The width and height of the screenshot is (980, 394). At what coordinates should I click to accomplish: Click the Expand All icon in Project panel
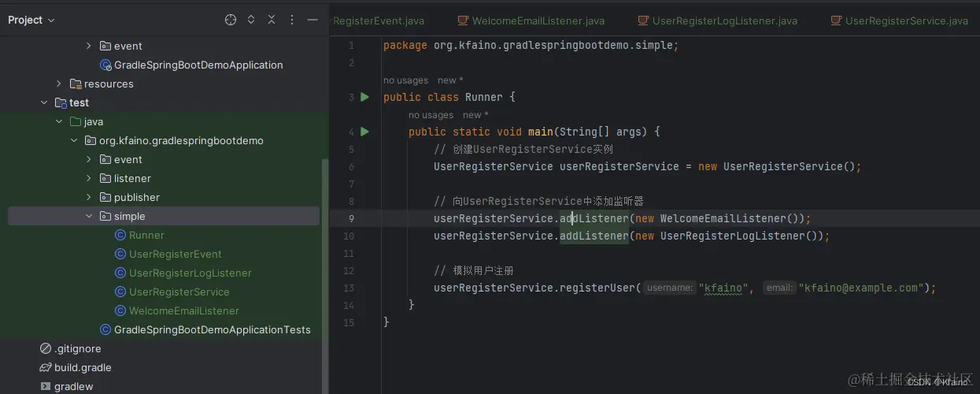(251, 20)
